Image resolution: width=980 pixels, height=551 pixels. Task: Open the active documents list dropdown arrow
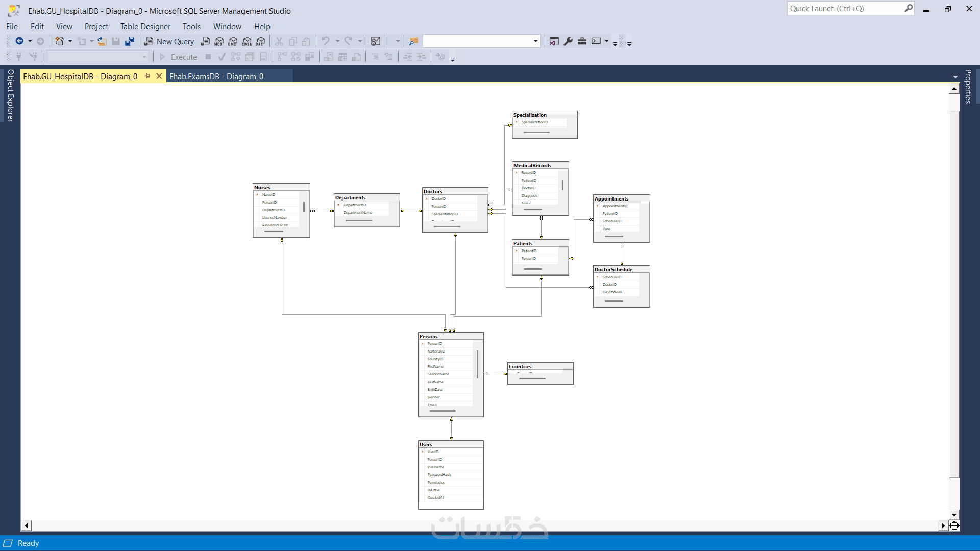[955, 77]
